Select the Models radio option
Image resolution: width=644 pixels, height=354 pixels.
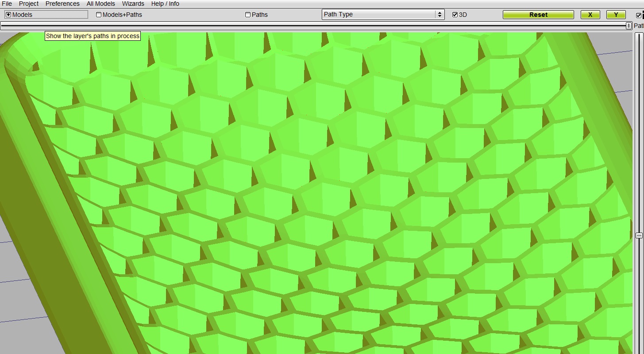pos(8,15)
